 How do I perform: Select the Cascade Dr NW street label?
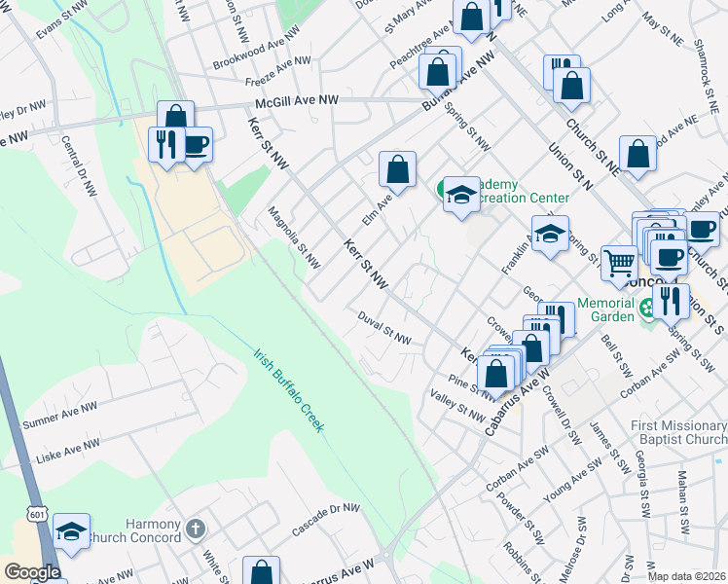(x=326, y=520)
